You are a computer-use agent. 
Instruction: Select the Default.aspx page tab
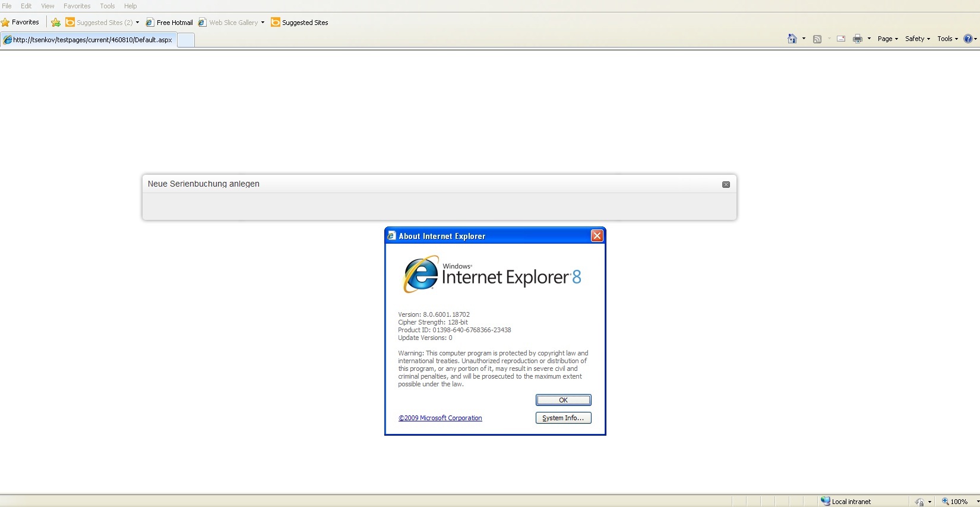[88, 40]
